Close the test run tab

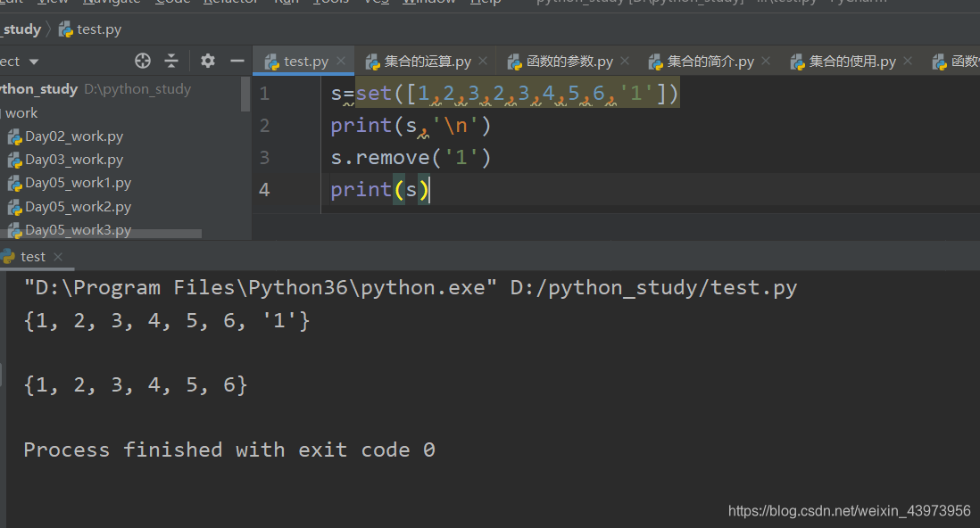pos(58,257)
